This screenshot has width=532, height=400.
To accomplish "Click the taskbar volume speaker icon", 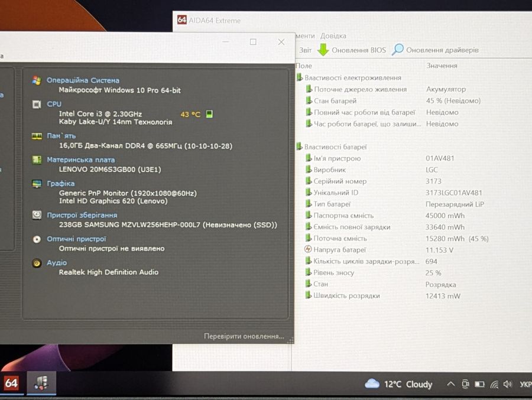I will tap(507, 384).
